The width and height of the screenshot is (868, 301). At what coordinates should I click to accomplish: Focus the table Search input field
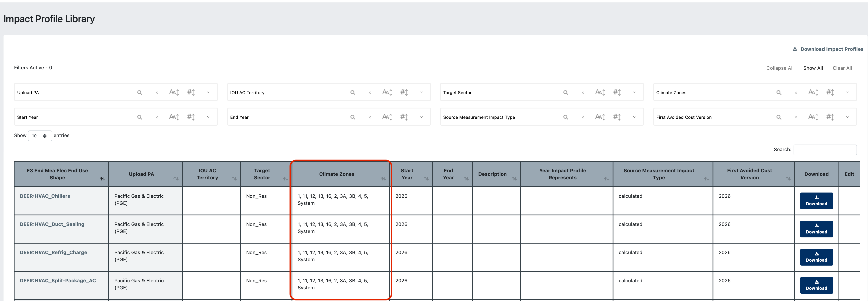825,150
